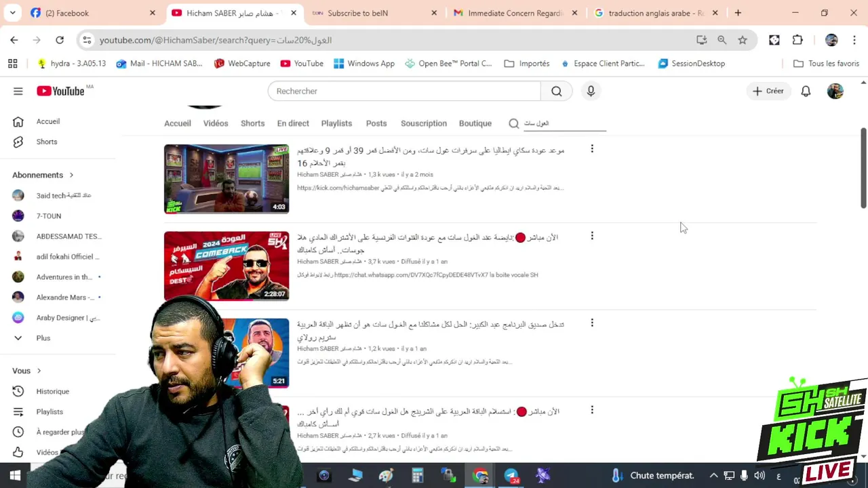Switch to the channel Accueil tab

pos(178,123)
